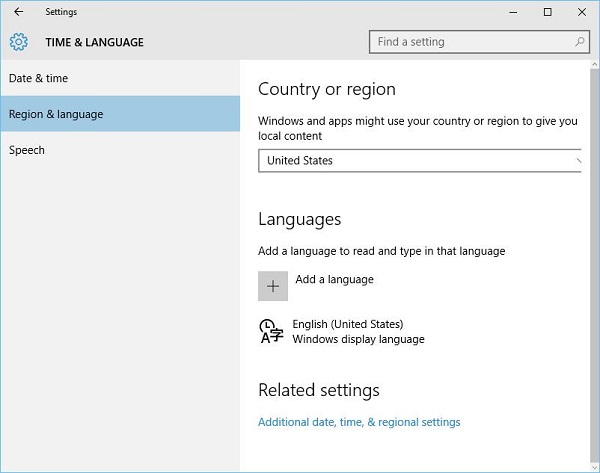Open the Date & time section
The width and height of the screenshot is (600, 473).
point(39,78)
